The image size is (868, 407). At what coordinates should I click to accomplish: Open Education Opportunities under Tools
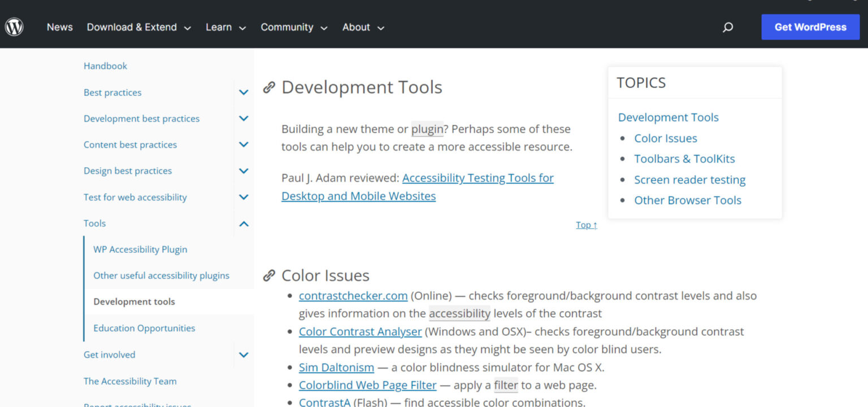point(144,328)
